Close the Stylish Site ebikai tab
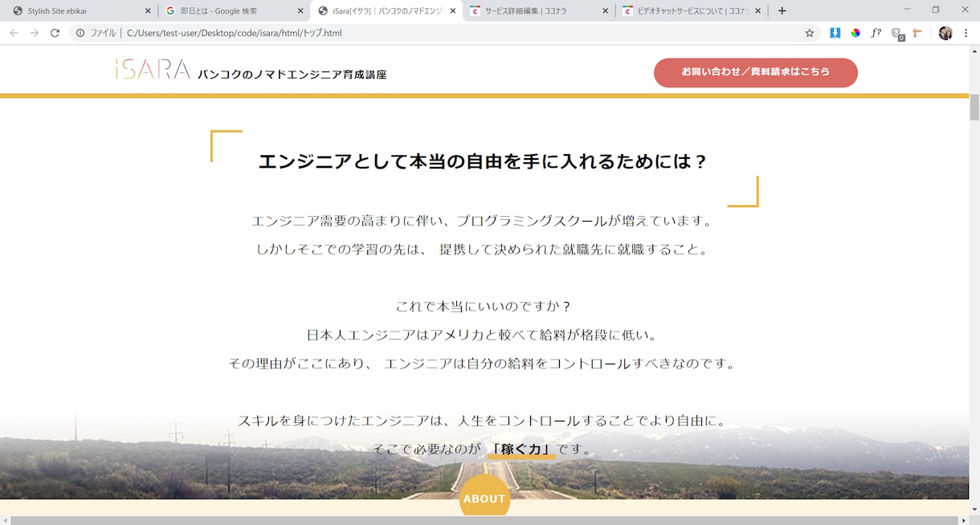The width and height of the screenshot is (980, 525). pyautogui.click(x=148, y=11)
